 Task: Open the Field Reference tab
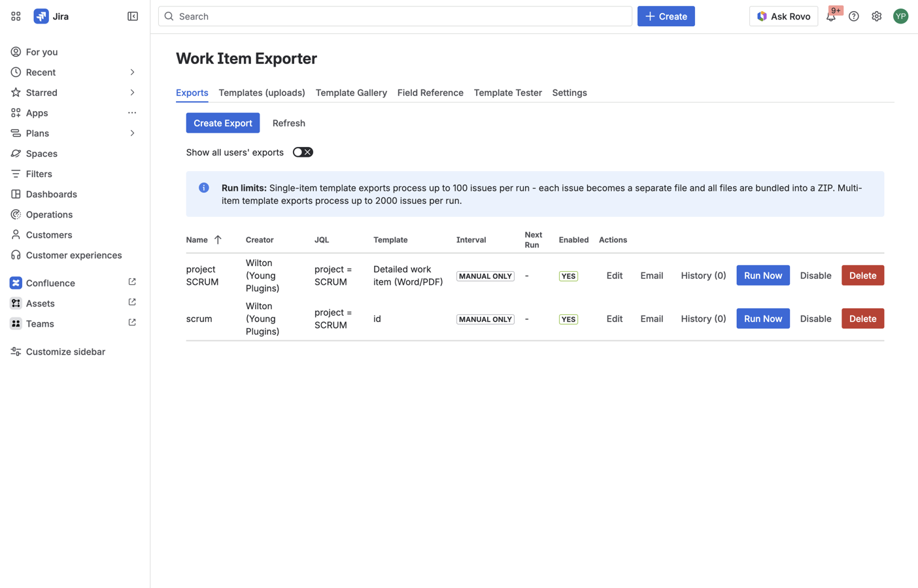(x=430, y=92)
